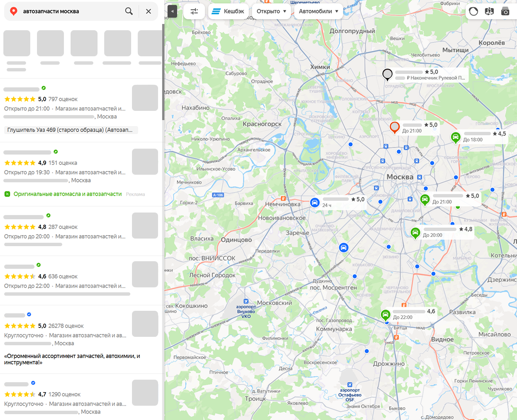Image resolution: width=517 pixels, height=420 pixels.
Task: Select green car marker До 21:00 east of Москва
Action: point(425,199)
